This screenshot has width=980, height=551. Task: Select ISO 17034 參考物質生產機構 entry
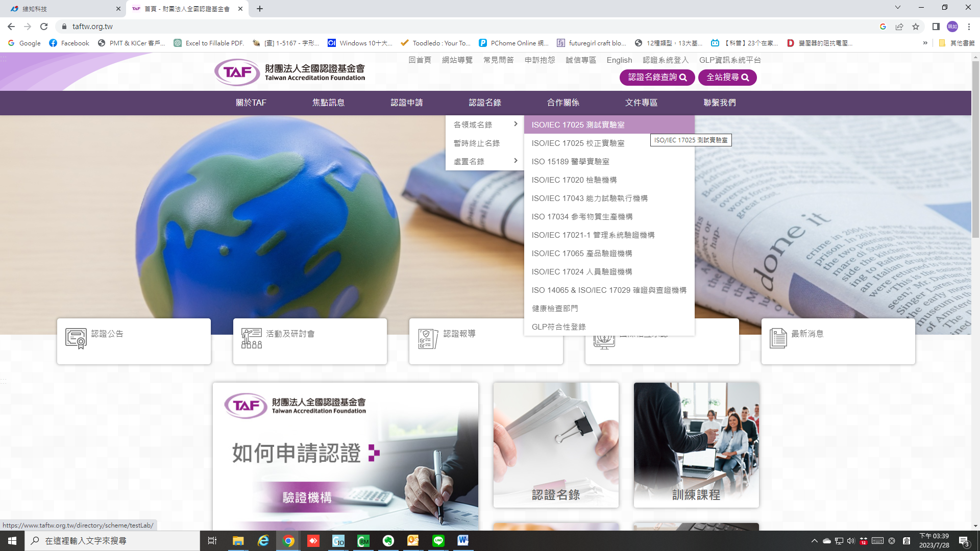(609, 216)
